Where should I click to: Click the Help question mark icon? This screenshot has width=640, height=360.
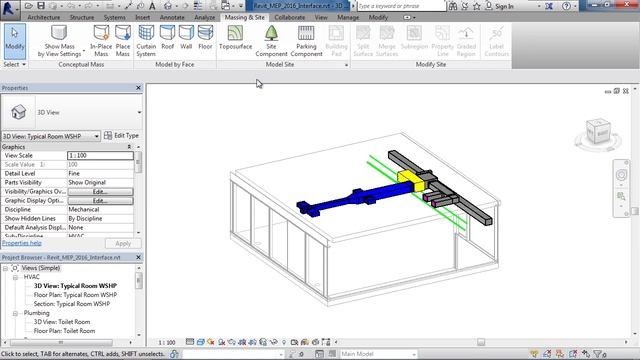click(x=566, y=6)
